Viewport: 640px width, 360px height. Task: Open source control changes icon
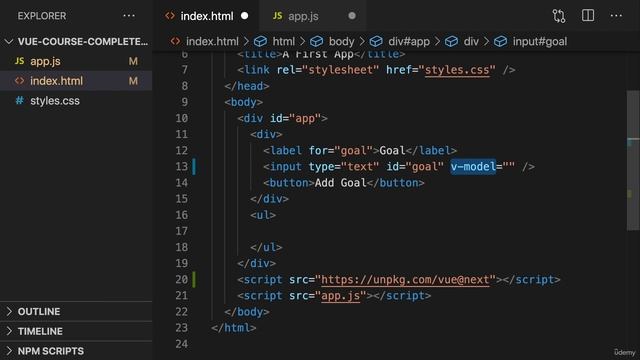559,16
